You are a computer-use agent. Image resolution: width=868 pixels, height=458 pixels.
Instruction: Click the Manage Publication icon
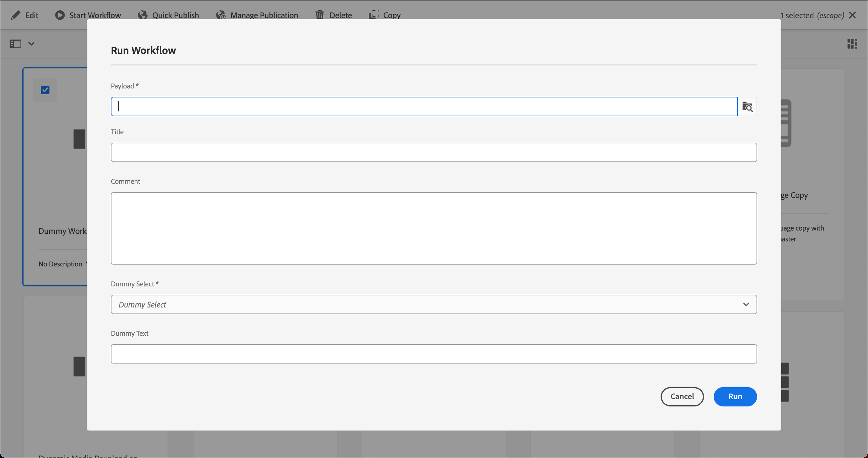pos(221,15)
